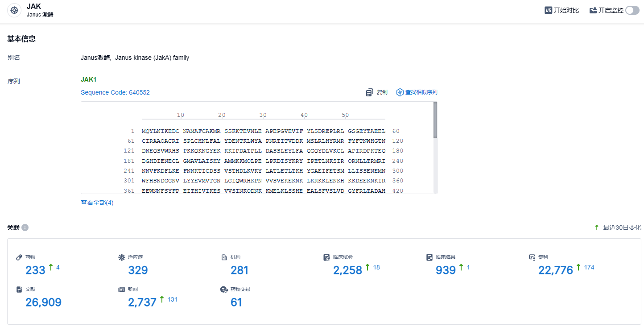
Task: Open the 61 drug deals count
Action: [x=236, y=302]
